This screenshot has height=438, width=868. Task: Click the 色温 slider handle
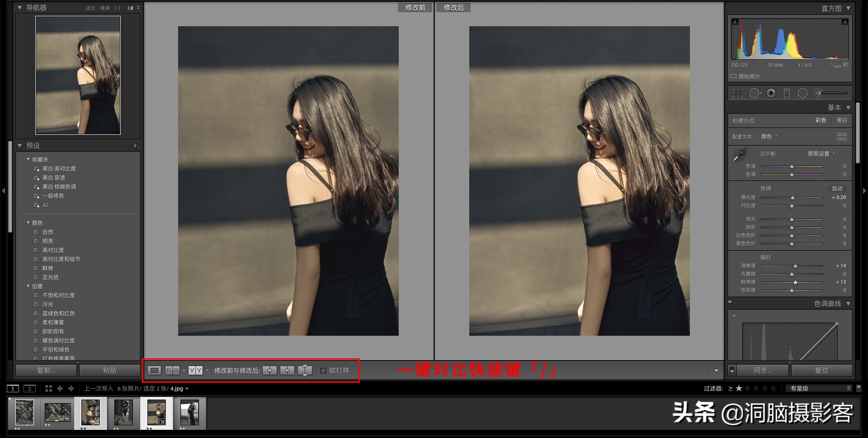click(x=792, y=167)
